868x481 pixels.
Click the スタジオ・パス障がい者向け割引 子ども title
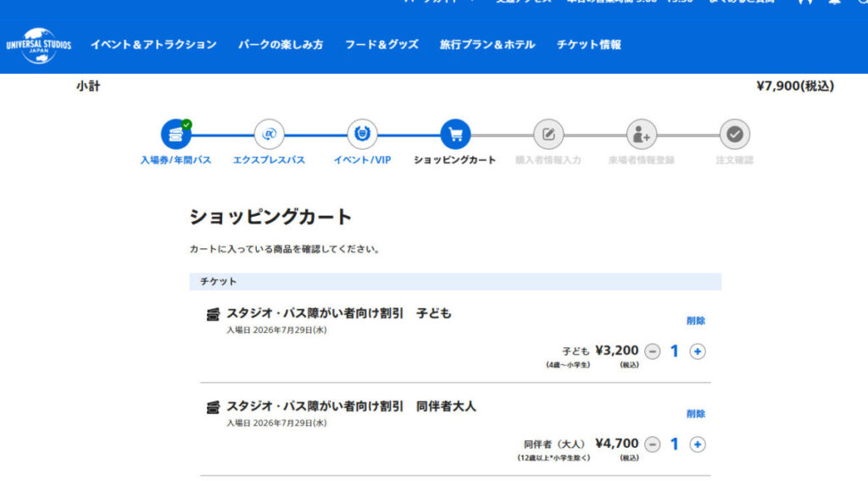(339, 313)
